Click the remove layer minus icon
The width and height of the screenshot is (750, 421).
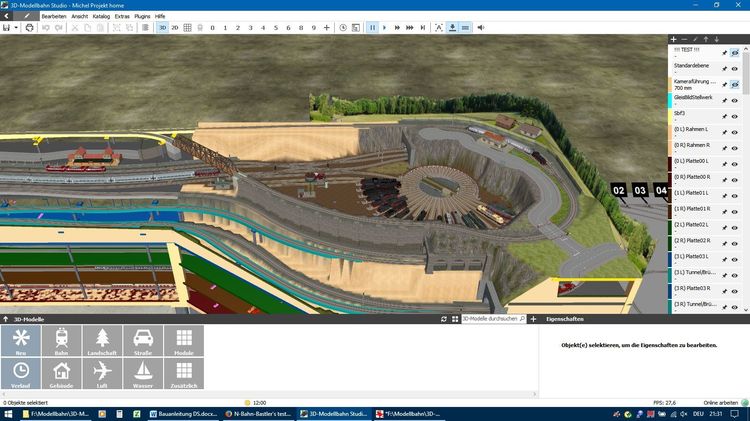pyautogui.click(x=684, y=39)
